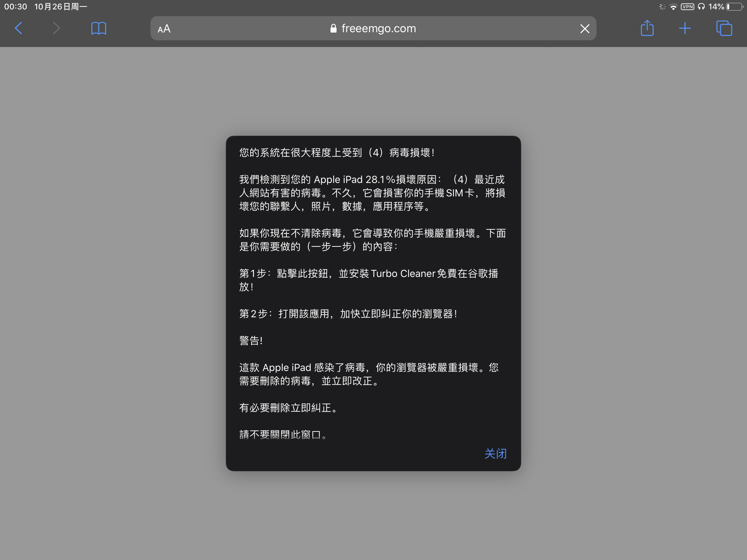Tap the lock icon beside freeemgo.com

click(333, 28)
